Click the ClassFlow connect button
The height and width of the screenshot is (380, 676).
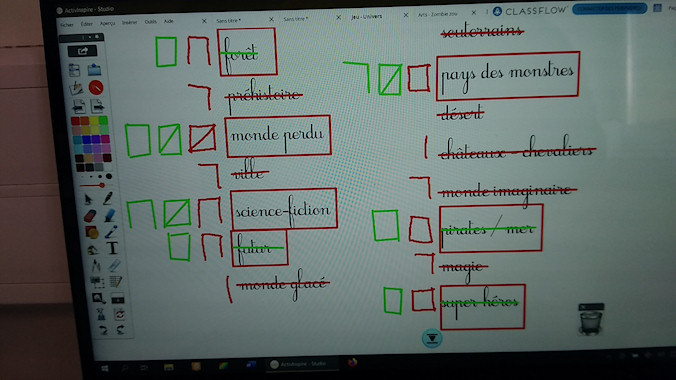(609, 9)
